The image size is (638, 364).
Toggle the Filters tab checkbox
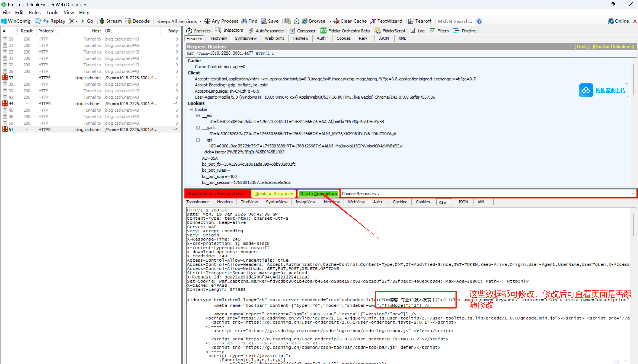pos(433,31)
